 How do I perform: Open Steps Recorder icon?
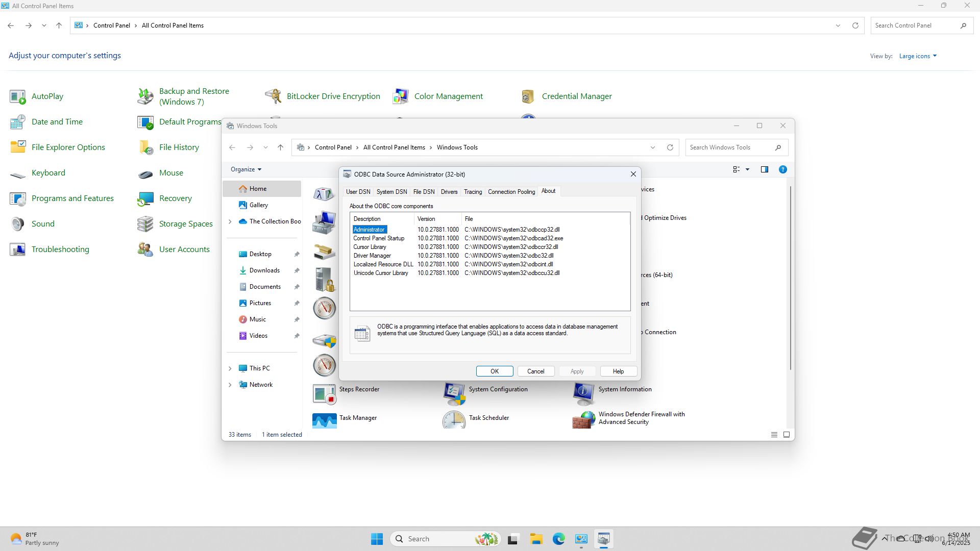pos(325,393)
